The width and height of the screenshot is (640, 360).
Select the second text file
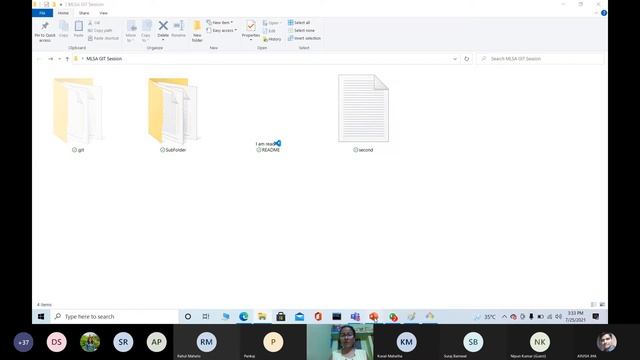pyautogui.click(x=363, y=113)
